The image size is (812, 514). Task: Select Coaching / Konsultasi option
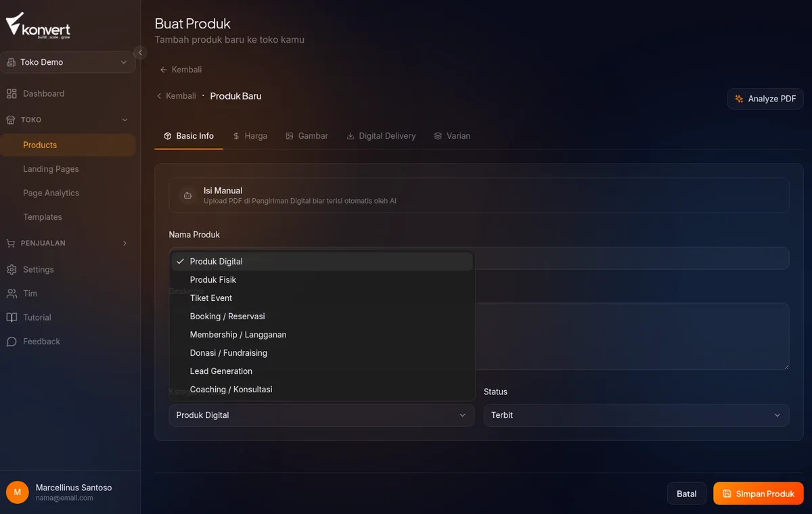coord(322,389)
